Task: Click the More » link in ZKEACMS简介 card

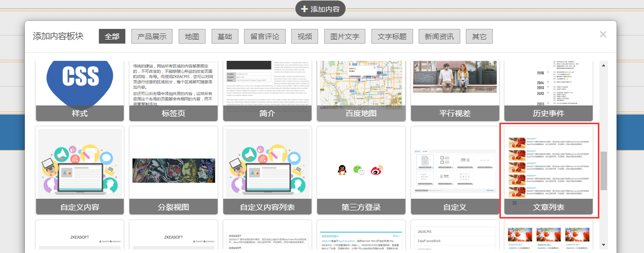Action: click(x=396, y=236)
